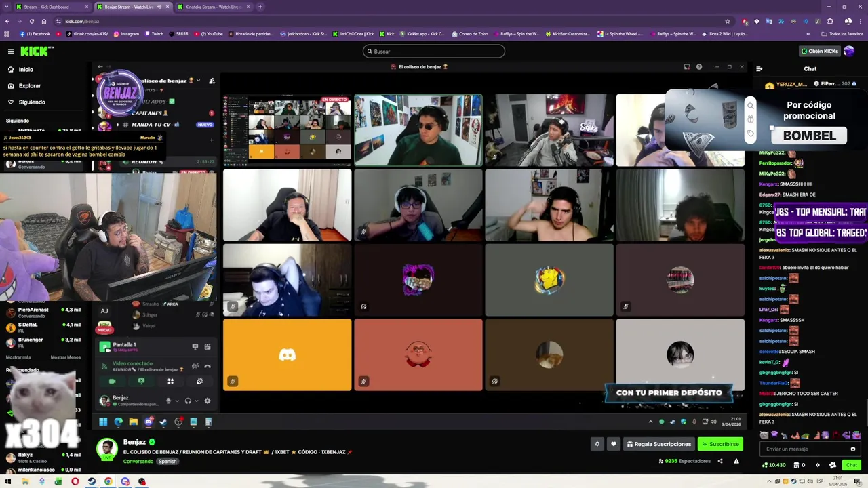Select the grey cat emote above chat input

pyautogui.click(x=764, y=435)
